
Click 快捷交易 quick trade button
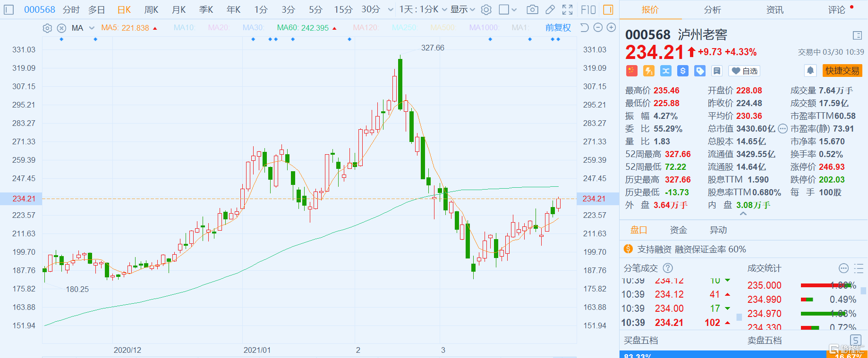click(x=842, y=71)
